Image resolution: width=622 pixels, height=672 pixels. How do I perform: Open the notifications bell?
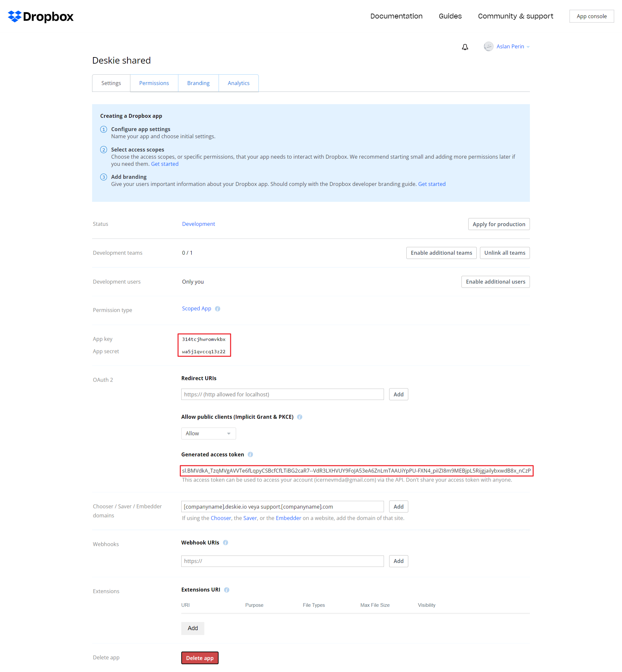click(465, 47)
